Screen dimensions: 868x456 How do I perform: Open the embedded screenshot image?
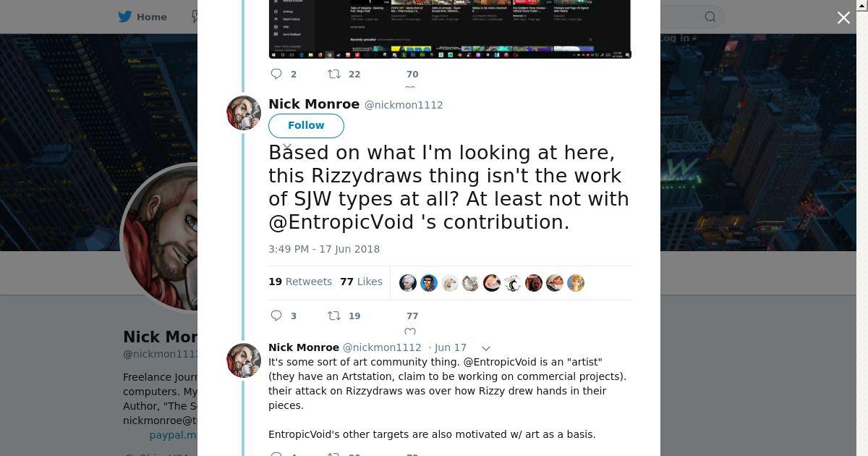tap(450, 29)
